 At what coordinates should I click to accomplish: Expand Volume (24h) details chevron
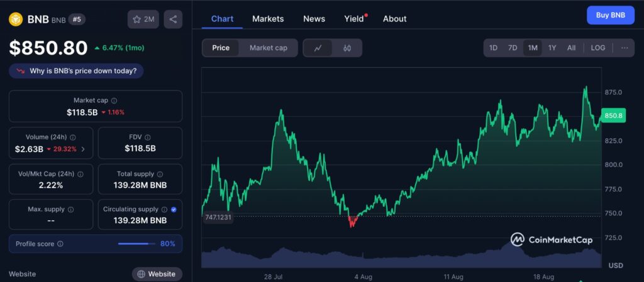pyautogui.click(x=84, y=149)
